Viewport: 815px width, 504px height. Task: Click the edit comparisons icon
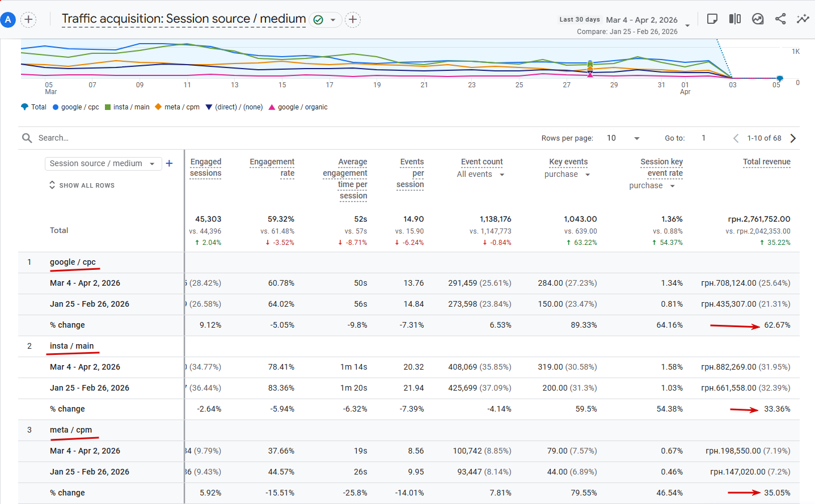[x=735, y=19]
